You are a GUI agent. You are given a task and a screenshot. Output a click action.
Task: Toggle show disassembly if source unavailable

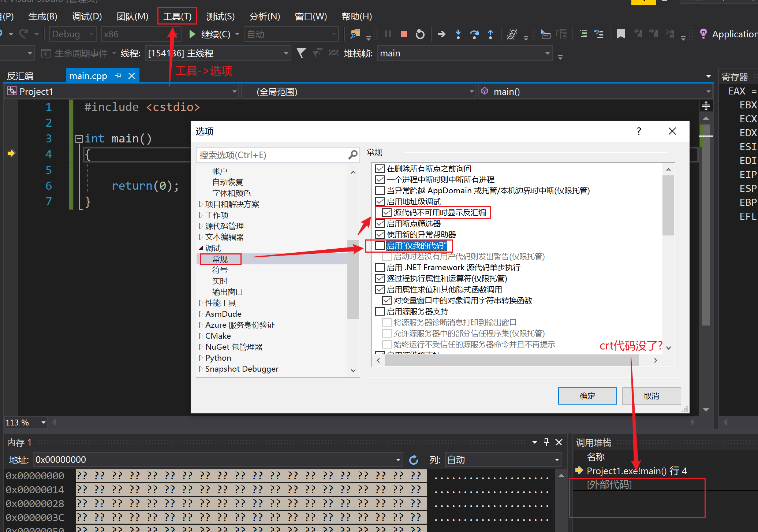[x=387, y=213]
